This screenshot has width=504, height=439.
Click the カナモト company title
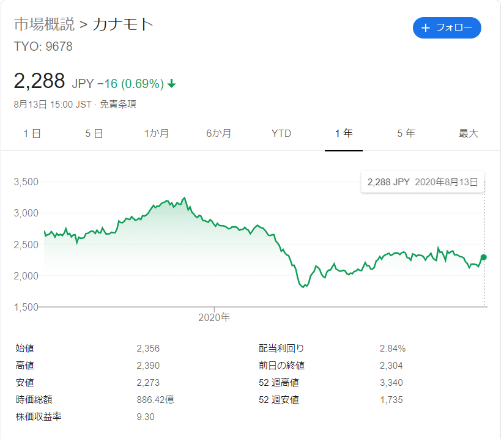click(123, 24)
